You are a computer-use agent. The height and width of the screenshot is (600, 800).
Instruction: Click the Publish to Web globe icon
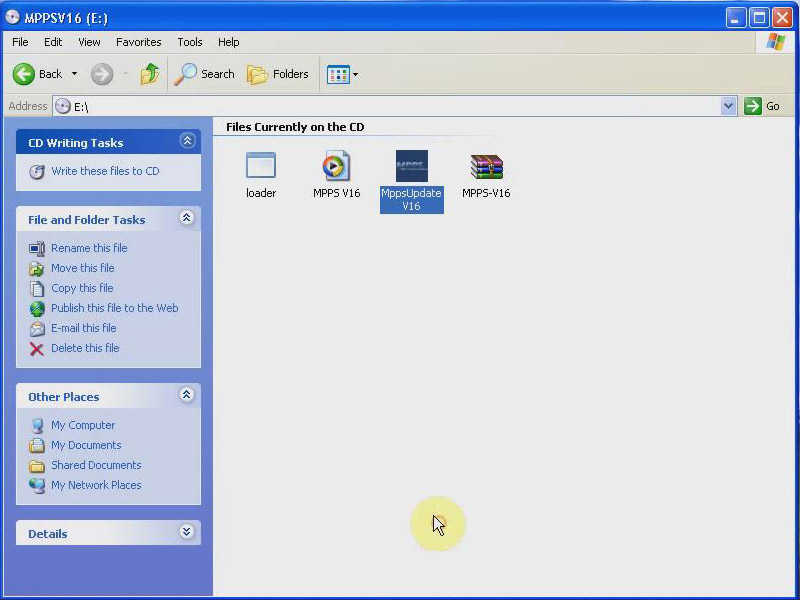pyautogui.click(x=37, y=309)
